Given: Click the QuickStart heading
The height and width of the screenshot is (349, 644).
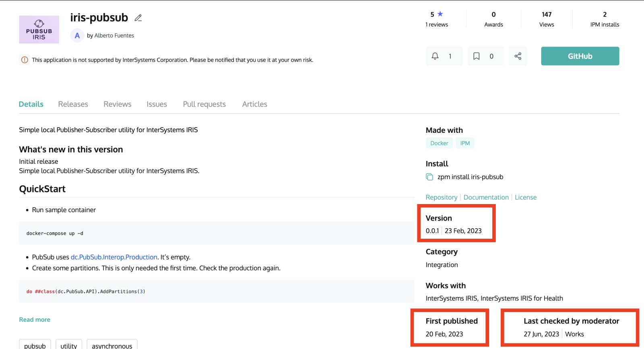Looking at the screenshot, I should point(42,189).
